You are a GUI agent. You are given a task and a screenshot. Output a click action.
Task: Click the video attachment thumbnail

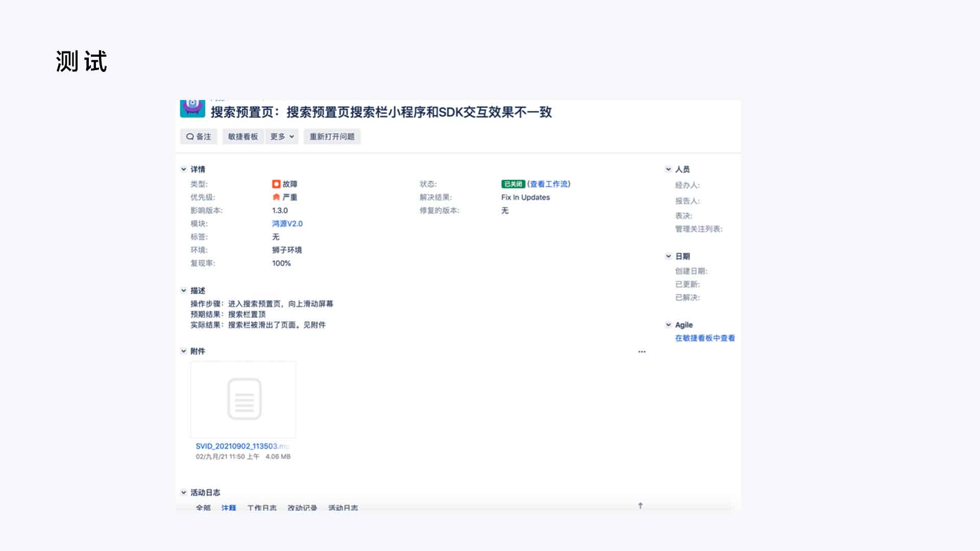pos(243,399)
